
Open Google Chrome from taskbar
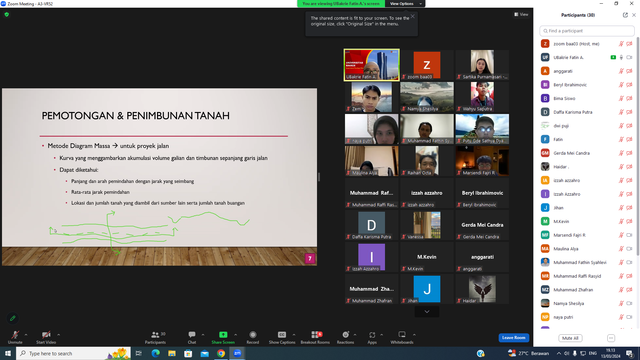(x=221, y=353)
